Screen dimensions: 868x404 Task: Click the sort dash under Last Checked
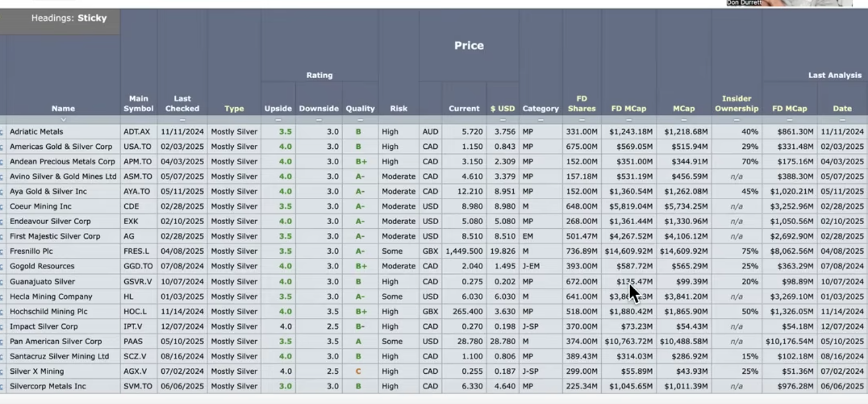point(182,120)
